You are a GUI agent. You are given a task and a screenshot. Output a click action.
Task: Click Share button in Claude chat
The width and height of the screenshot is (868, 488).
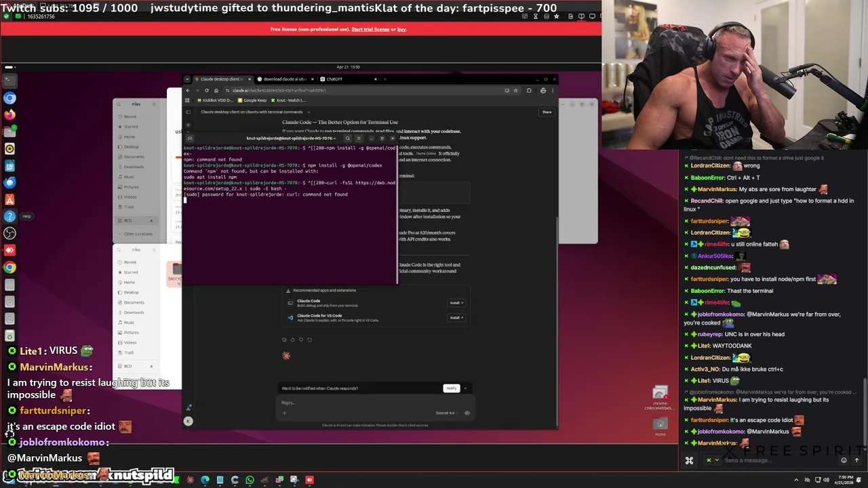point(547,112)
